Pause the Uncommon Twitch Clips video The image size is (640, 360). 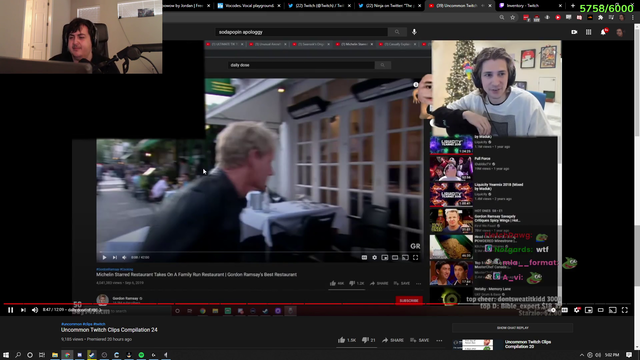11,310
